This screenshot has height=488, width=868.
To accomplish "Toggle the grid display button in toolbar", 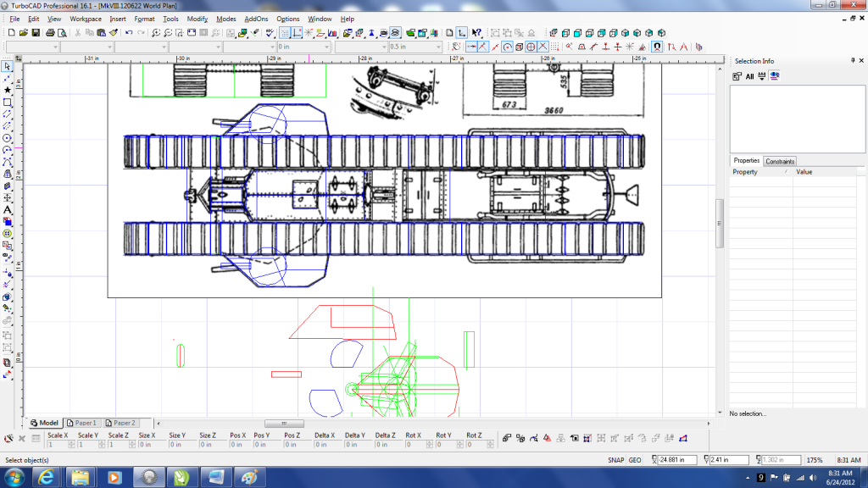I will [x=285, y=32].
